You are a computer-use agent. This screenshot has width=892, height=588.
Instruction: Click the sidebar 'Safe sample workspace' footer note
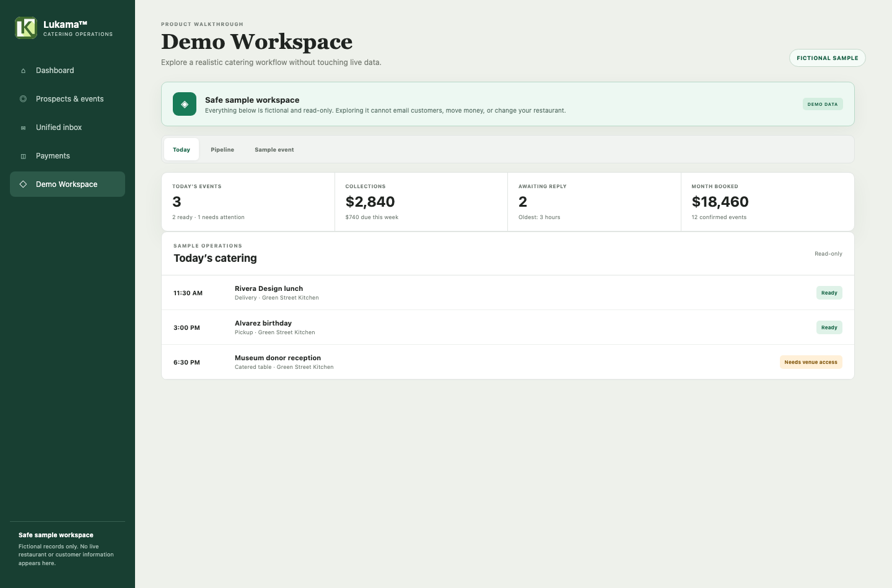point(68,548)
